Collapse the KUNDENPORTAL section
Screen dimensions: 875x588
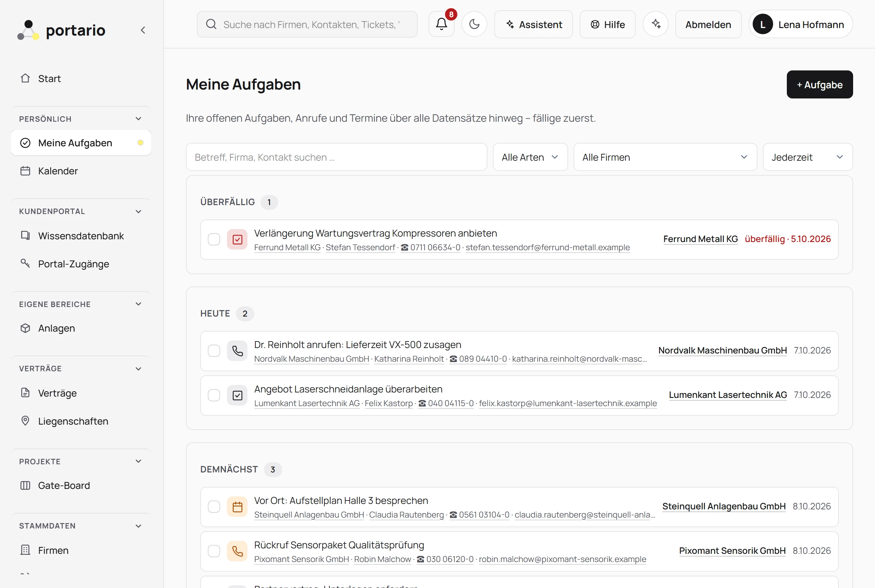138,212
